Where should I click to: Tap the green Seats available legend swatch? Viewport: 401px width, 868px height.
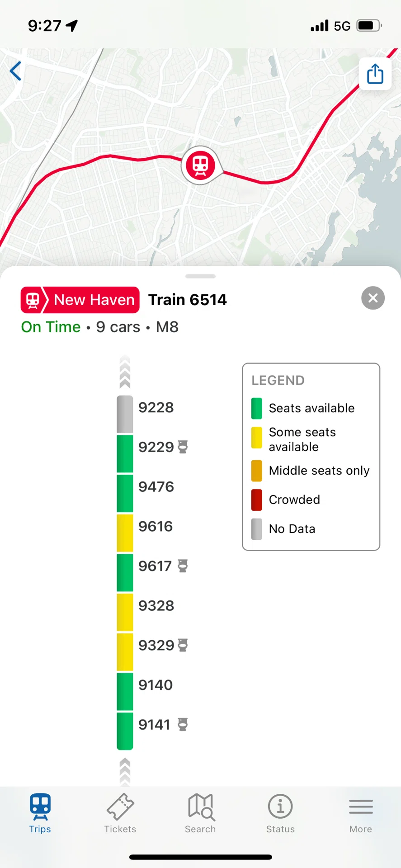tap(257, 408)
